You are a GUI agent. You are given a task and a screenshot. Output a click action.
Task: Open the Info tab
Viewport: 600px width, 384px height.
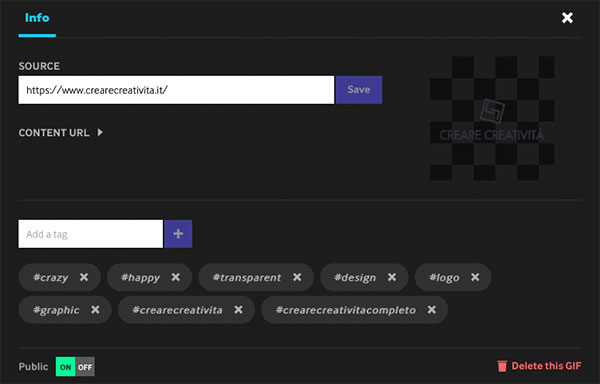(37, 18)
